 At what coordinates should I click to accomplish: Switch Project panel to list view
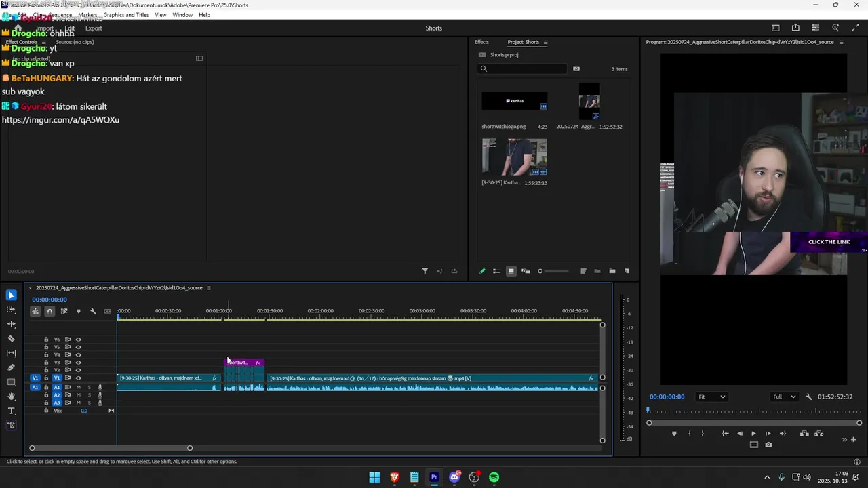pyautogui.click(x=496, y=271)
